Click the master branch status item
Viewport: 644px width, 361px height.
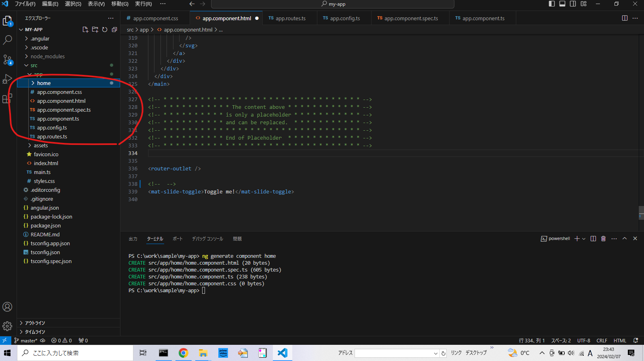pyautogui.click(x=25, y=341)
